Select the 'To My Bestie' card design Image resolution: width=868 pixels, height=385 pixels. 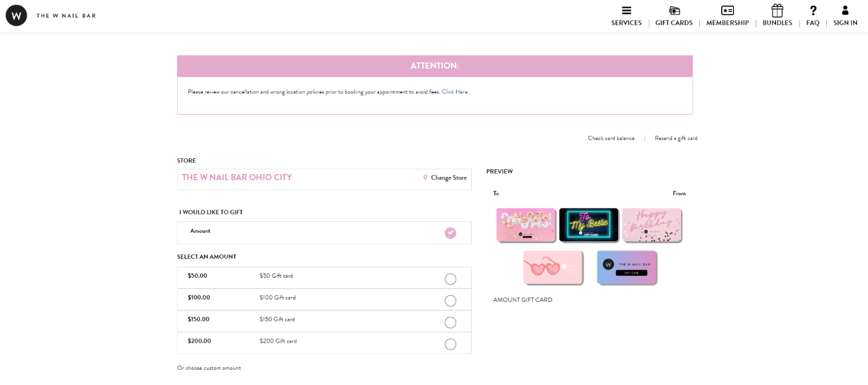click(588, 224)
